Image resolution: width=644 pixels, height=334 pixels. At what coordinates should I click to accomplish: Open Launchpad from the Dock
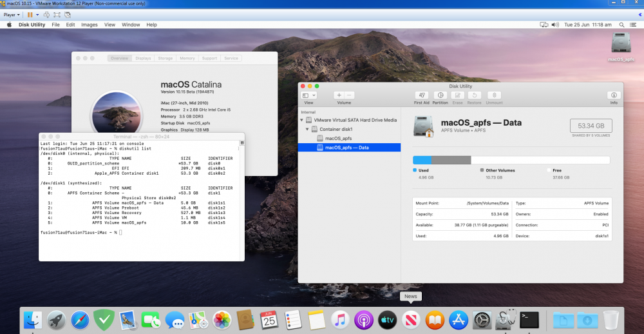(x=56, y=320)
